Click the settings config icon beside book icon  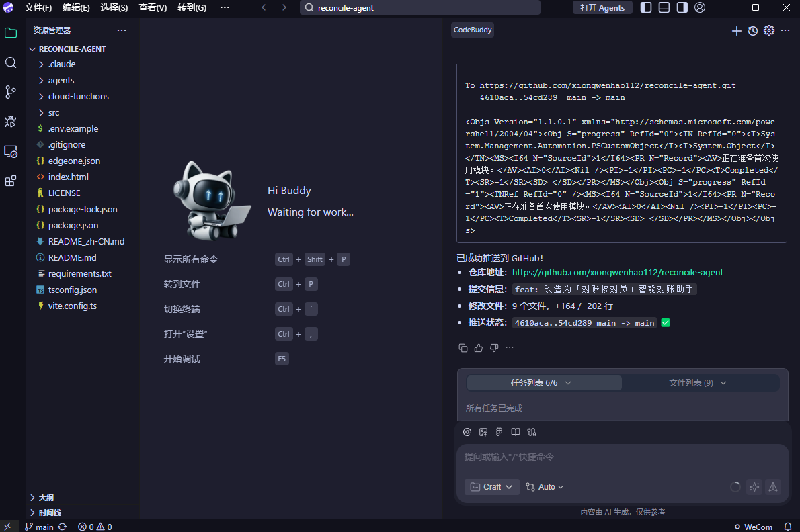coord(532,432)
